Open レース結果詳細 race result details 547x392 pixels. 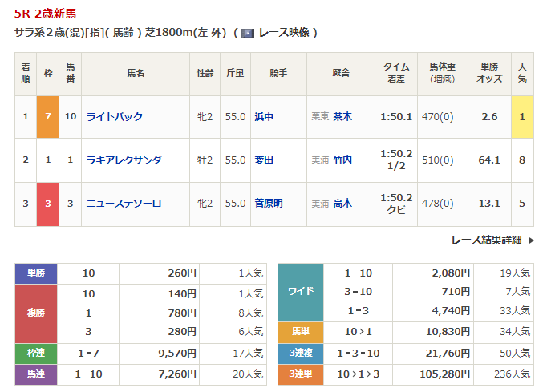[486, 240]
